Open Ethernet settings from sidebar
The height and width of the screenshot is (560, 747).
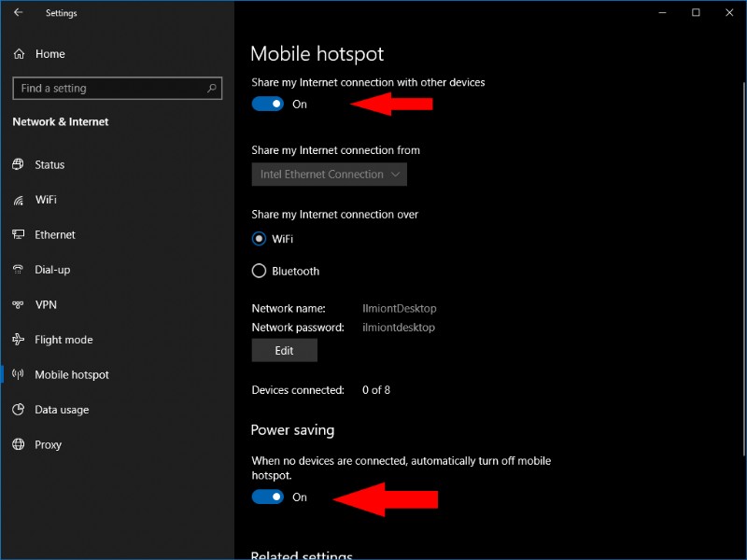51,234
